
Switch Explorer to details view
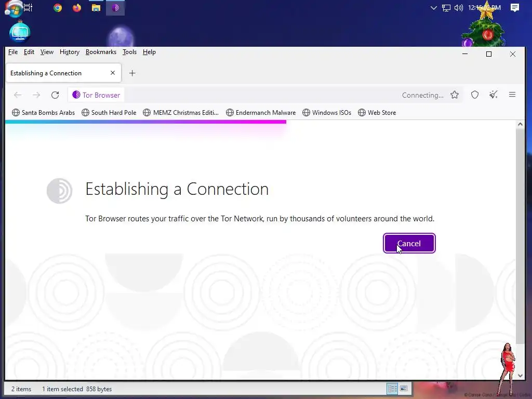pos(393,389)
